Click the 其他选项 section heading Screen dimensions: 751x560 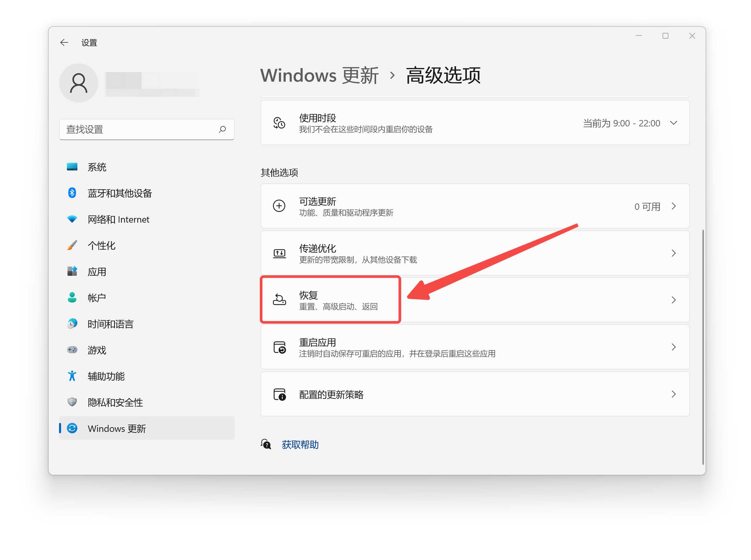tap(279, 172)
